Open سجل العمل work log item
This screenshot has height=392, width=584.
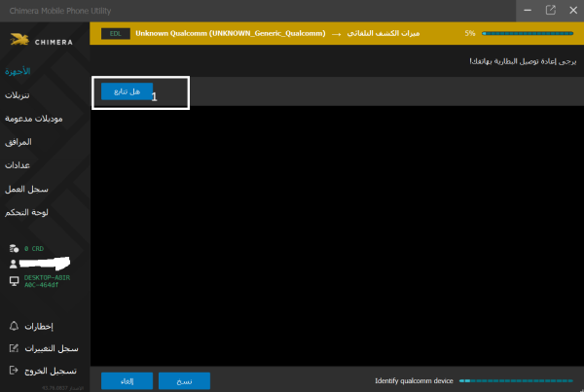[26, 189]
